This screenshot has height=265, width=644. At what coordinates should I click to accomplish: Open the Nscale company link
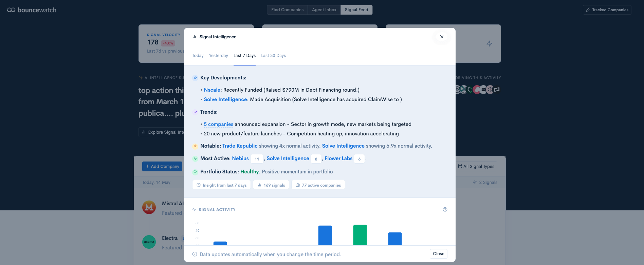tap(212, 90)
